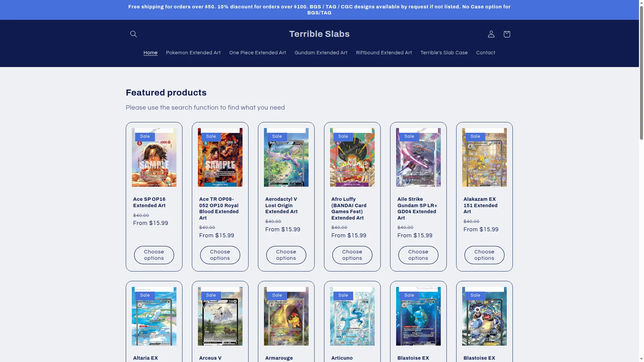Open Articuno product title
644x362 pixels.
[342, 358]
